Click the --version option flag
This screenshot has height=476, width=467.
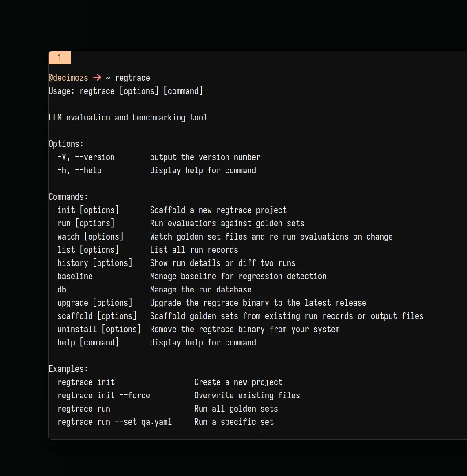[x=95, y=157]
